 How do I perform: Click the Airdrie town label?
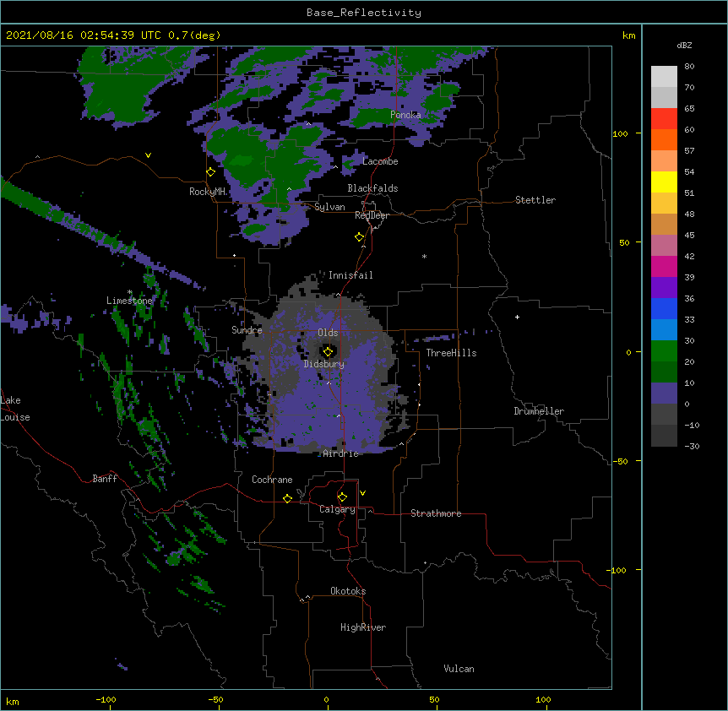(341, 453)
